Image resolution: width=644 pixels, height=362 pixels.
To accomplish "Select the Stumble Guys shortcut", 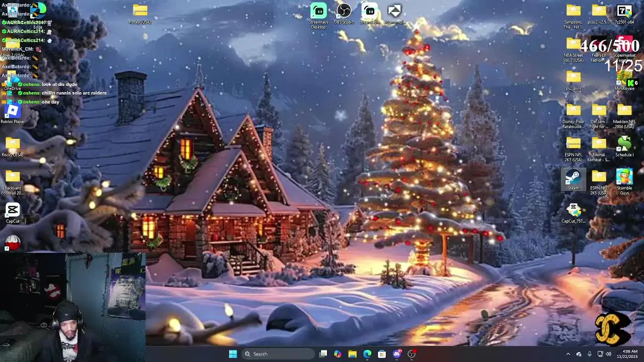I will point(624,182).
